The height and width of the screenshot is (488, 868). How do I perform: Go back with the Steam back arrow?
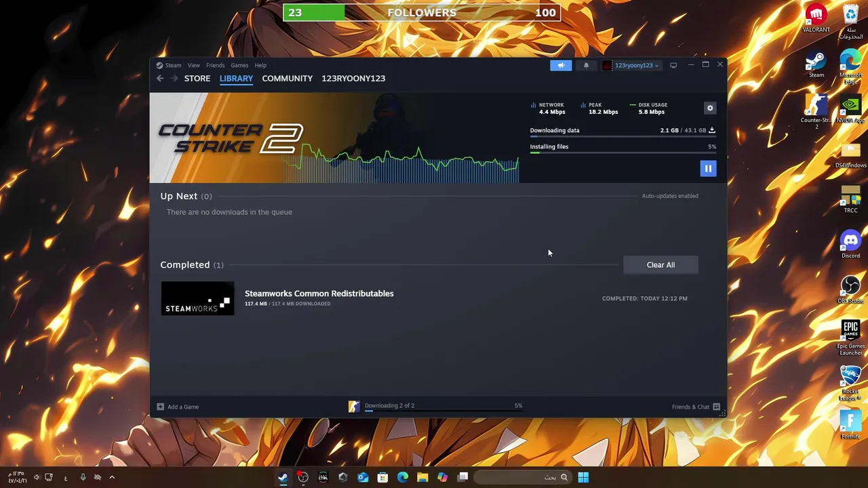tap(160, 79)
